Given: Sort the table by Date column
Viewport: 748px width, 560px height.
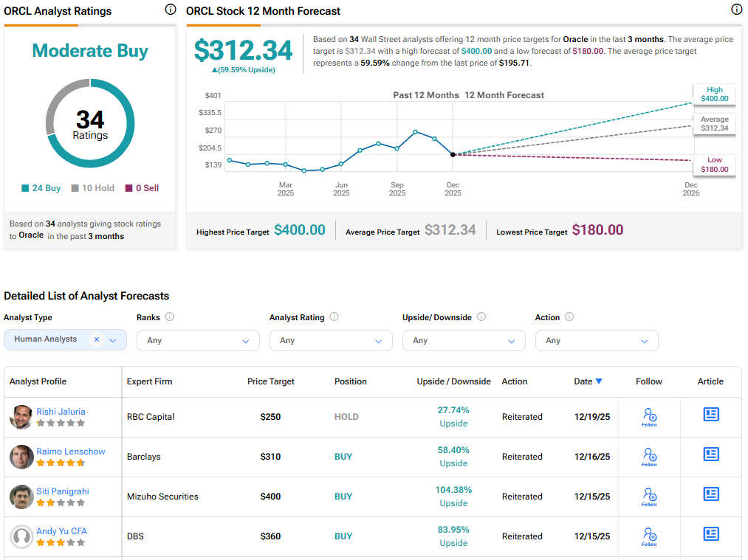Looking at the screenshot, I should [x=588, y=381].
